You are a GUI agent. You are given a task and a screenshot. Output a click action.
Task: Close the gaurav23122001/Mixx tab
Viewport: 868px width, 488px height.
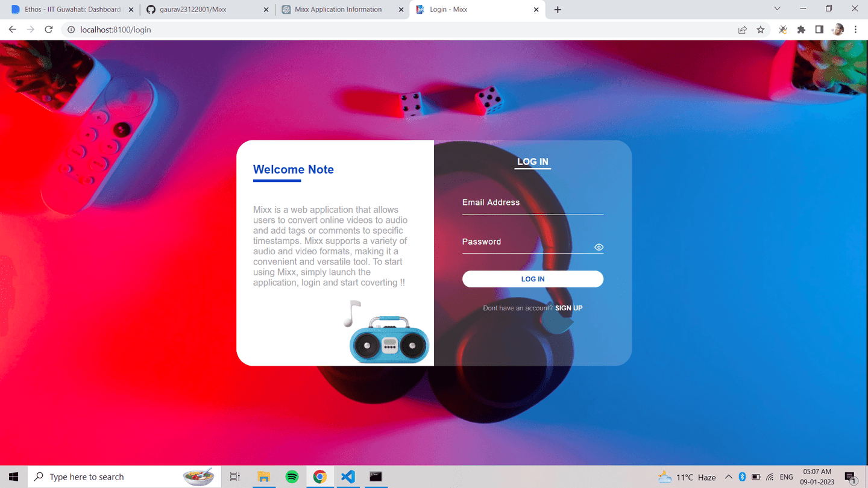click(266, 10)
